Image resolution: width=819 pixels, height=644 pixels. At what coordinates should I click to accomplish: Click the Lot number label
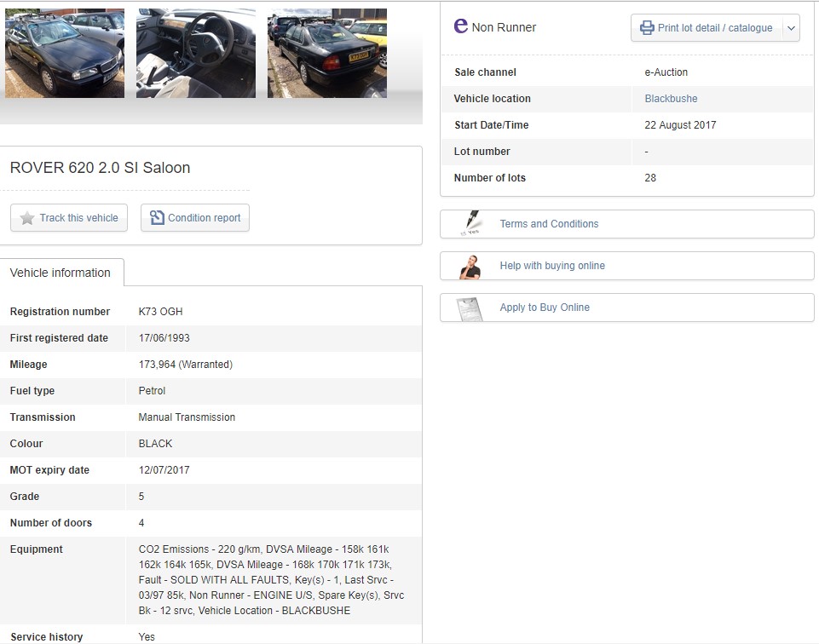tap(482, 152)
